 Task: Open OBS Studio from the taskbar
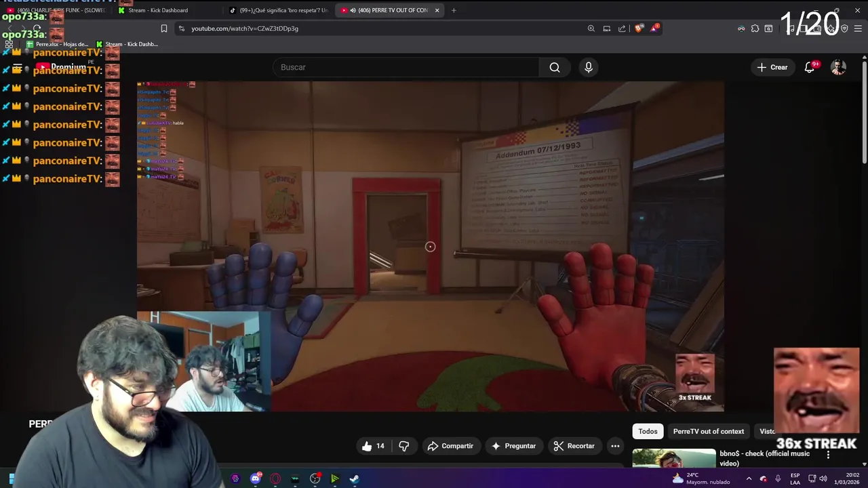[315, 479]
